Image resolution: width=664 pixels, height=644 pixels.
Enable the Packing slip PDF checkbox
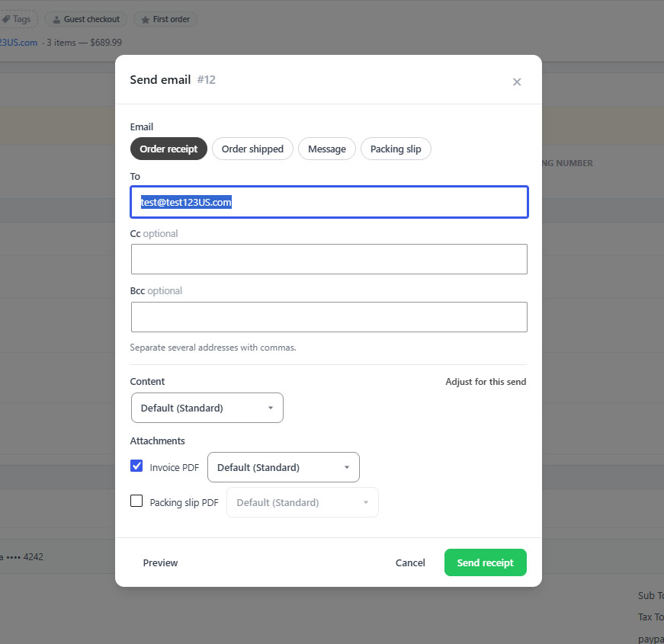pyautogui.click(x=136, y=501)
